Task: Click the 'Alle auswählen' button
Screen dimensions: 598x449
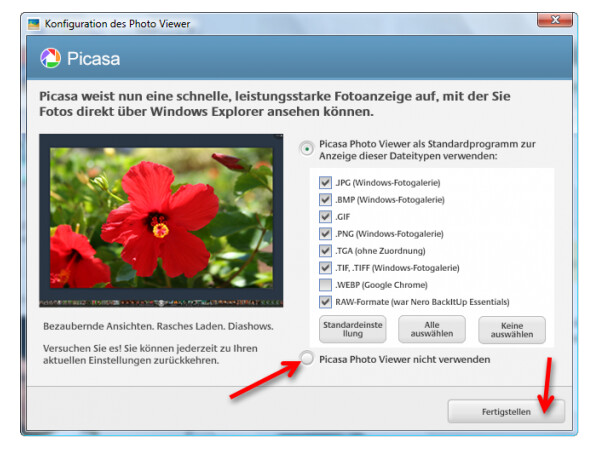Action: [x=432, y=329]
